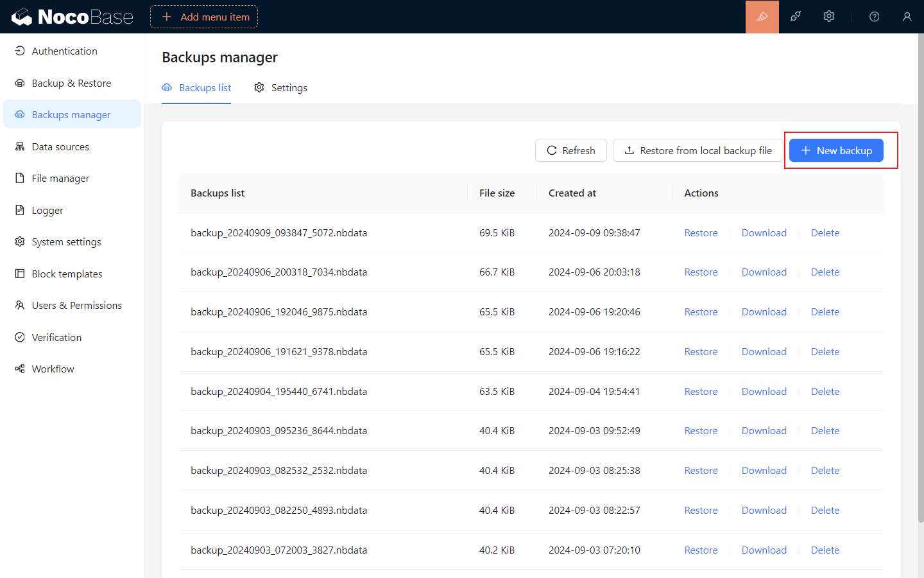924x578 pixels.
Task: Click the New backup button
Action: (x=836, y=150)
